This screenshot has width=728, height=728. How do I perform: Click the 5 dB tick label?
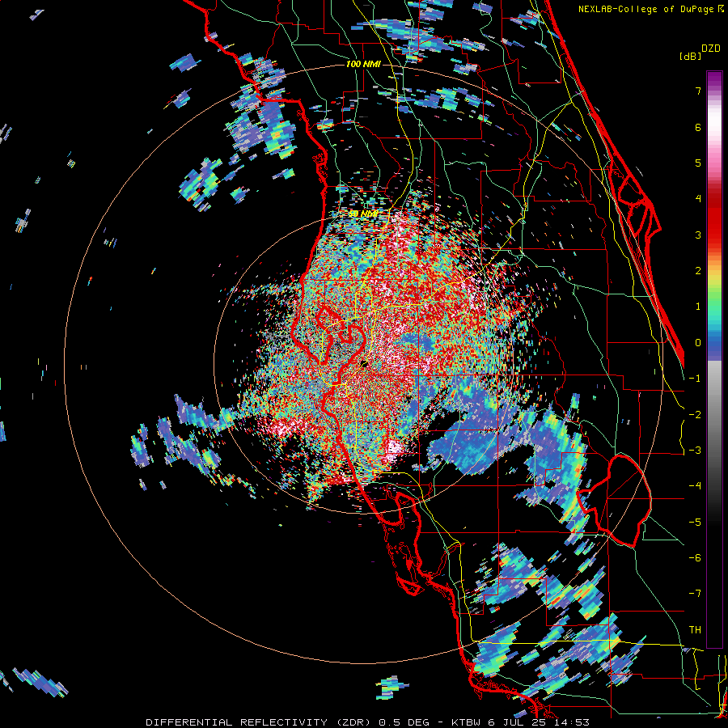(x=698, y=163)
